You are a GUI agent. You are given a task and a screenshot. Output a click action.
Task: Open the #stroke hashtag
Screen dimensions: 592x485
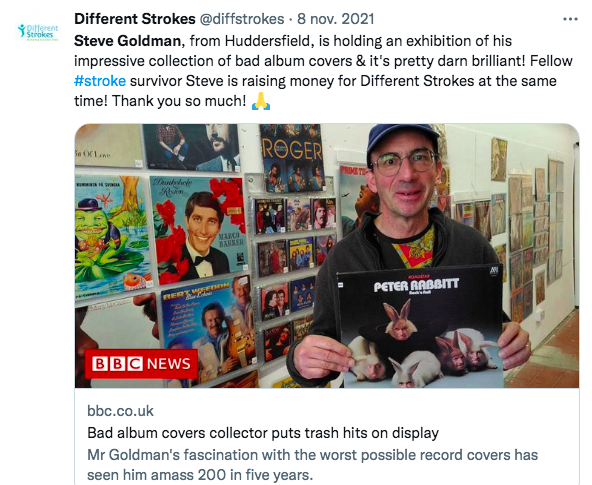100,81
